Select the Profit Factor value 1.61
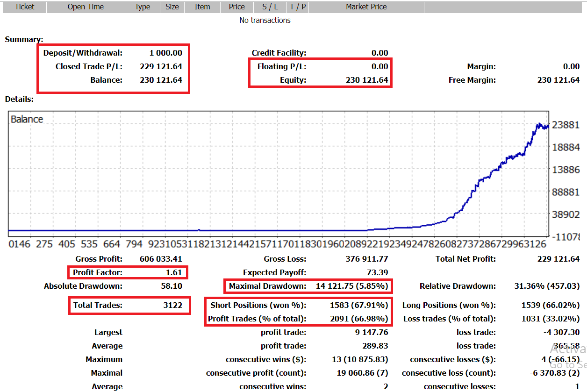The height and width of the screenshot is (392, 587). point(173,272)
